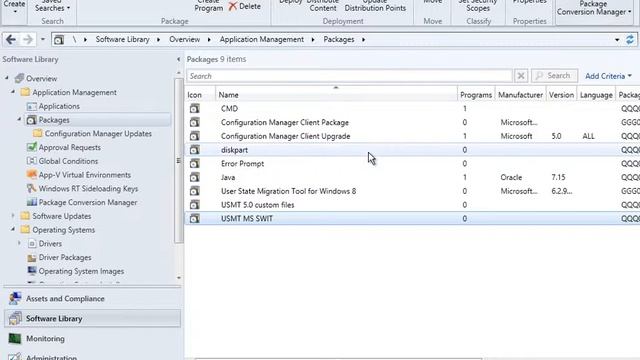
Task: Sort by Language column header
Action: [x=596, y=95]
